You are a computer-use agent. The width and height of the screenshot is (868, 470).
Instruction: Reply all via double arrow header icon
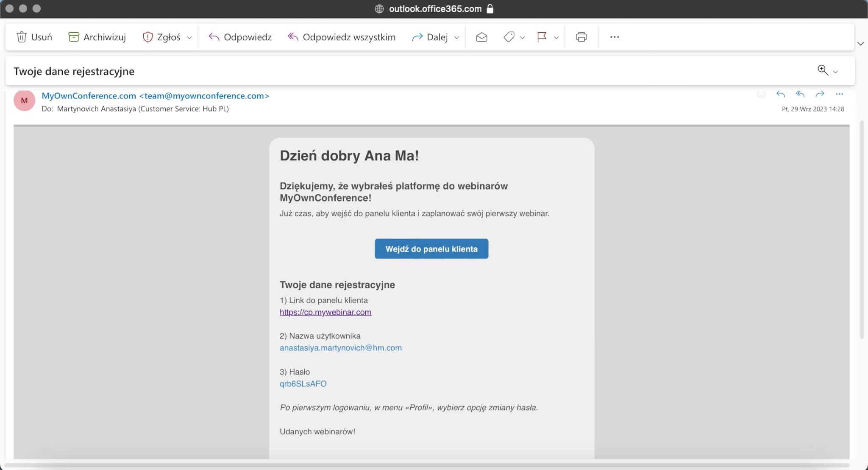tap(801, 94)
